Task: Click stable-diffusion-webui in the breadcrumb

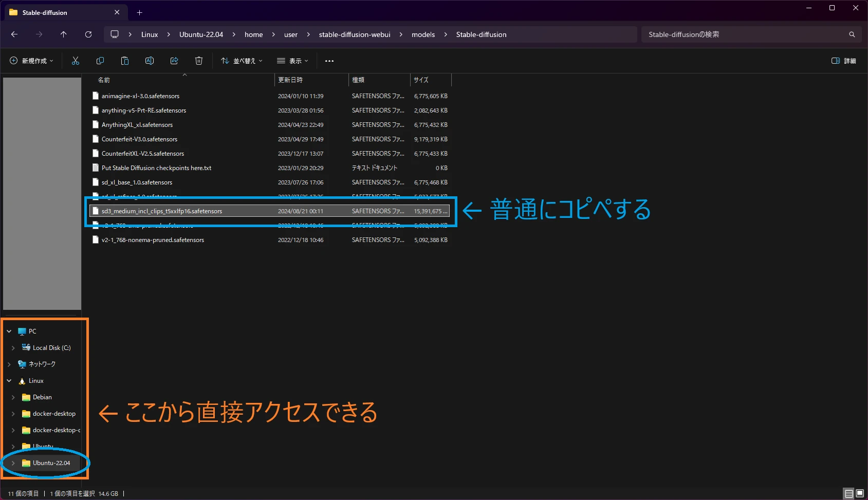Action: pos(355,34)
